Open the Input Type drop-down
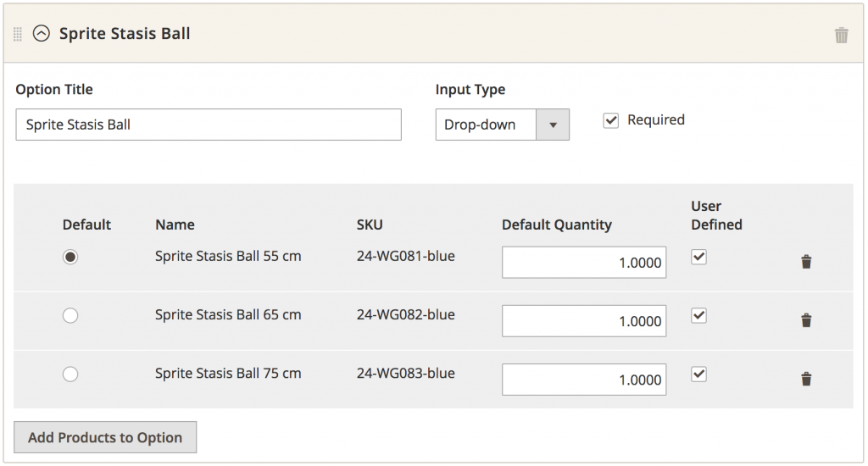This screenshot has height=466, width=868. click(502, 125)
